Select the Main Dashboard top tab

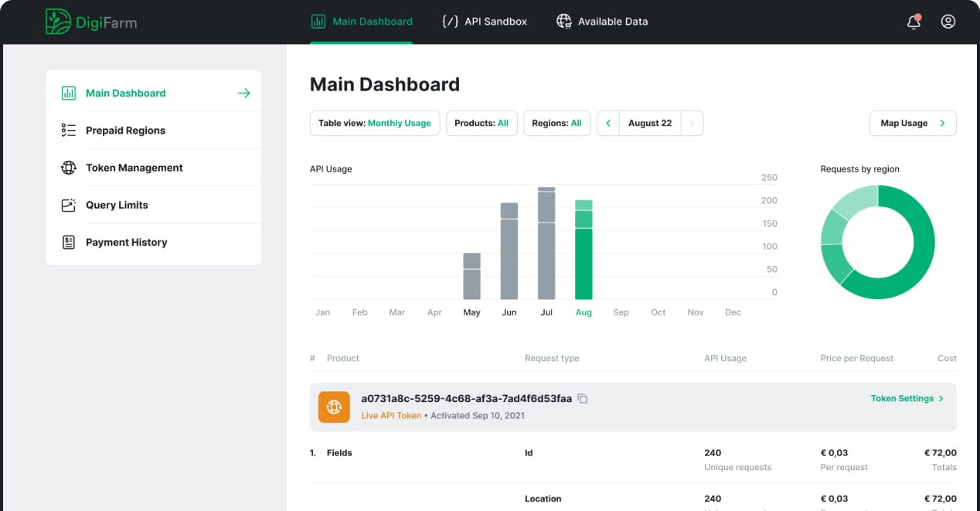[362, 22]
